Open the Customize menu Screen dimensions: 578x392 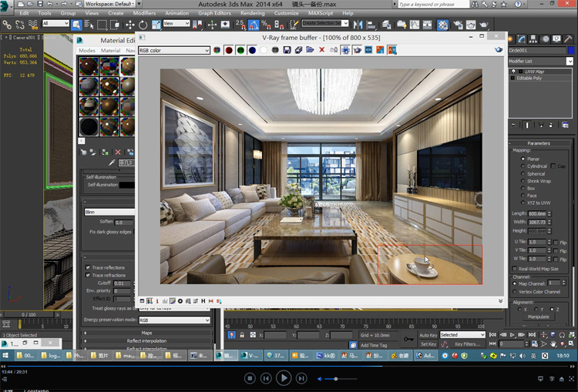tap(287, 13)
